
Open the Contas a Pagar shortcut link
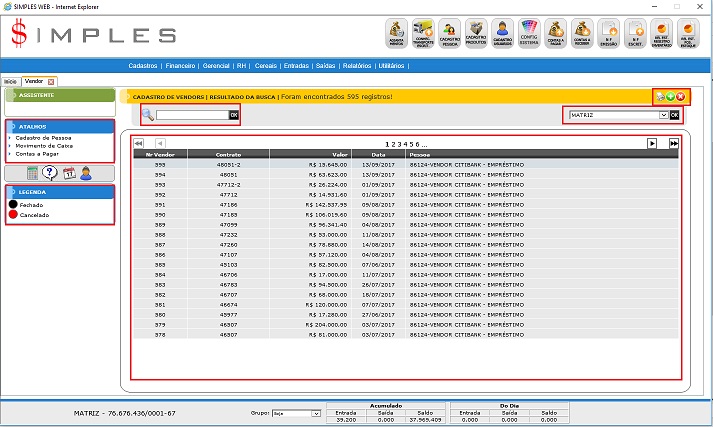(36, 154)
